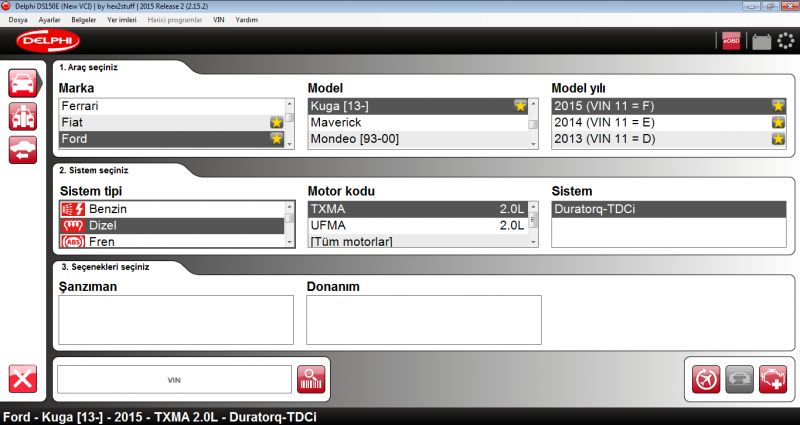Select Kuga [13-] model
Screen dimensions: 800x425
click(x=418, y=106)
